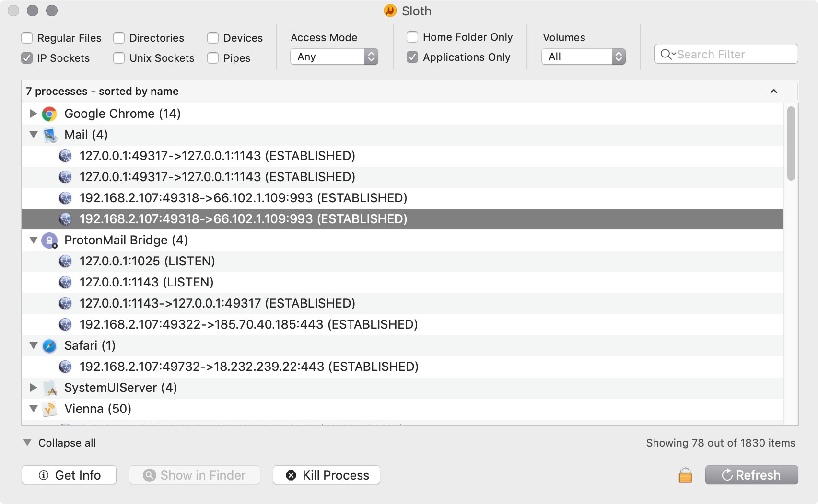This screenshot has width=818, height=504.
Task: Open the Access Mode Any dropdown
Action: (x=334, y=57)
